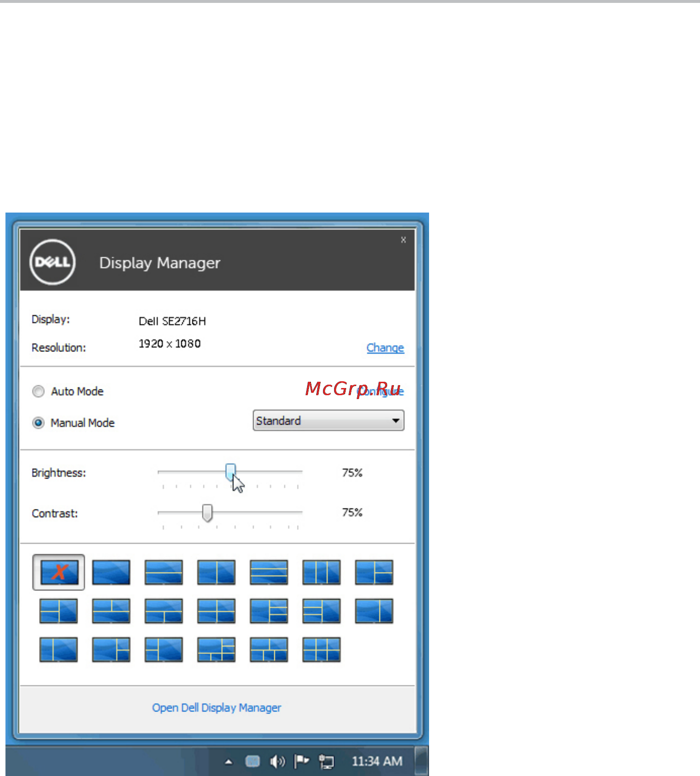The image size is (700, 776).
Task: Pick narrow split left column with wide right layout
Action: tap(164, 650)
